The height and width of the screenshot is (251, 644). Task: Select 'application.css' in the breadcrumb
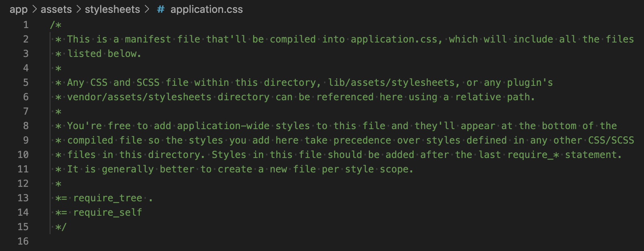(x=207, y=9)
